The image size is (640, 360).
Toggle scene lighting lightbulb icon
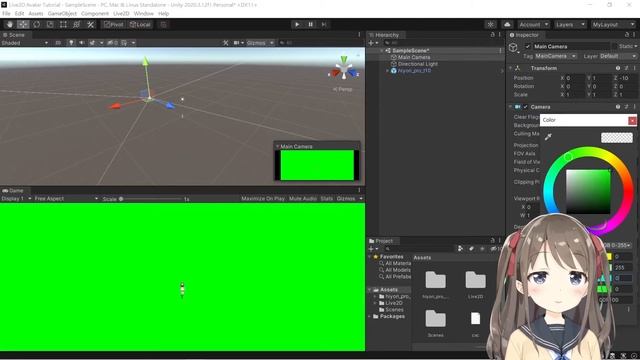[71, 43]
